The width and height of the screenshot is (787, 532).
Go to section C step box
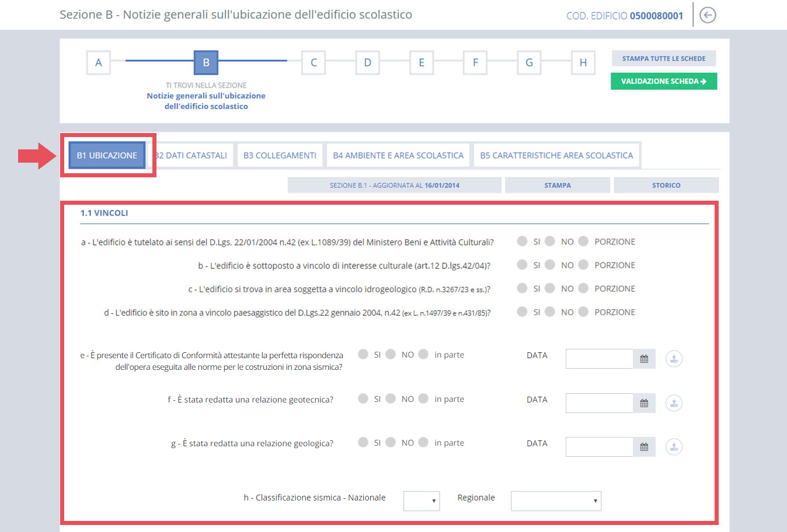(314, 62)
